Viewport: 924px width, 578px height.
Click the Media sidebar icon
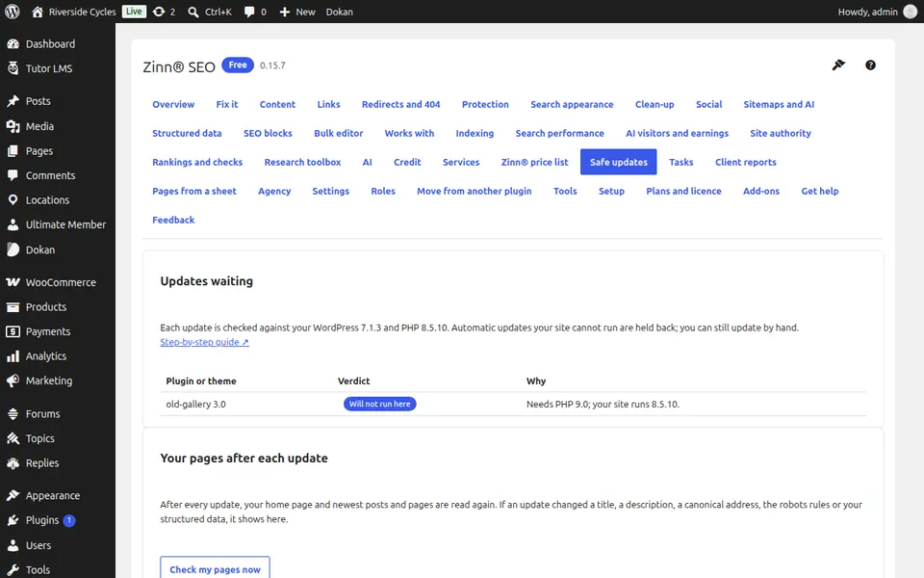[13, 126]
